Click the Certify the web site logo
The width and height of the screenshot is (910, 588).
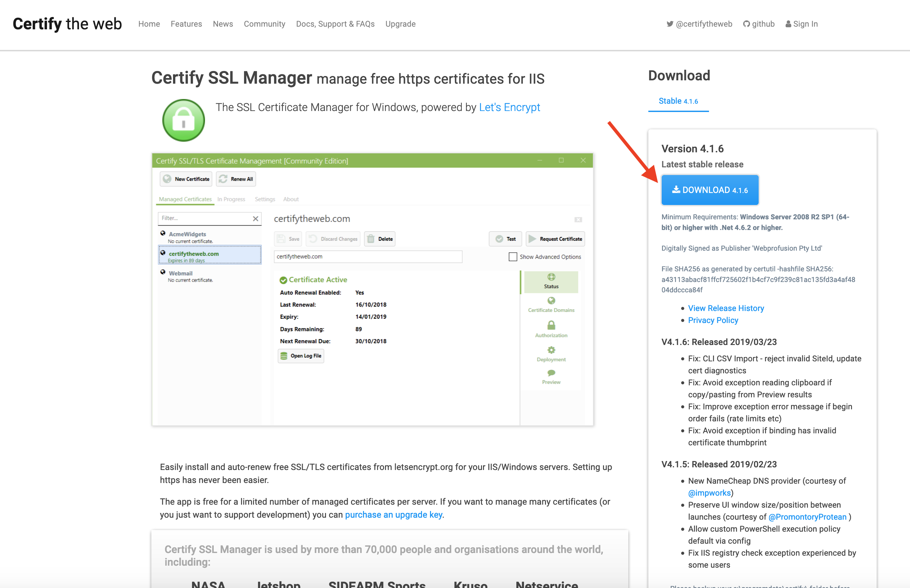pos(67,24)
